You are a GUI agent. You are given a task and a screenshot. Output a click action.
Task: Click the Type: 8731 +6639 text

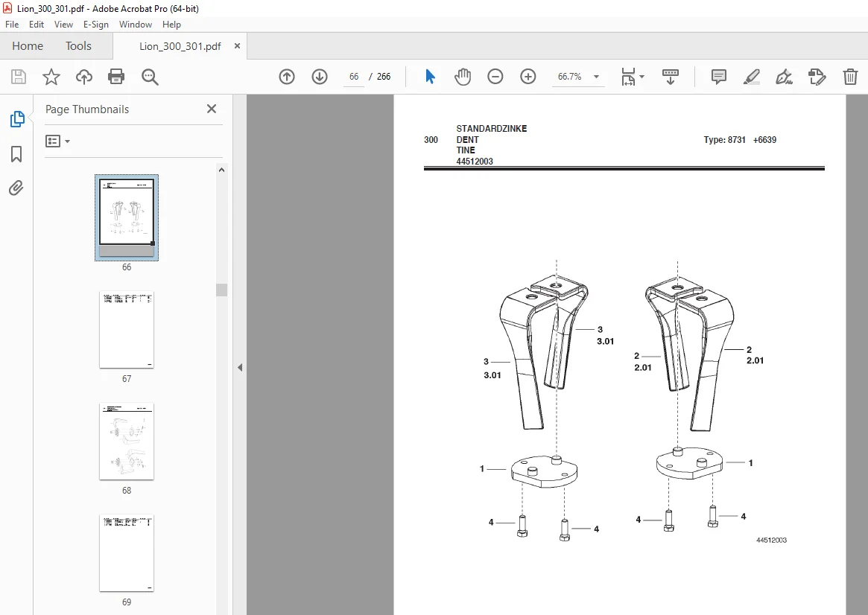[740, 140]
